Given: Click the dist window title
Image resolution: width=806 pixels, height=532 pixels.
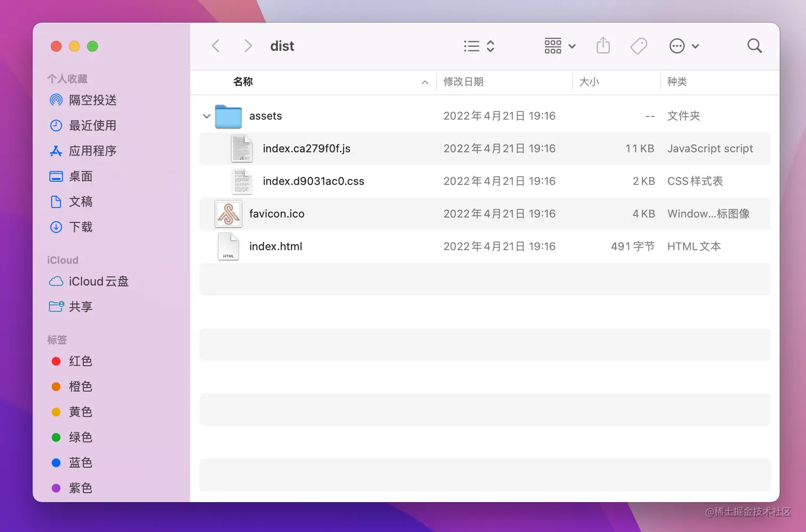Looking at the screenshot, I should (x=282, y=46).
